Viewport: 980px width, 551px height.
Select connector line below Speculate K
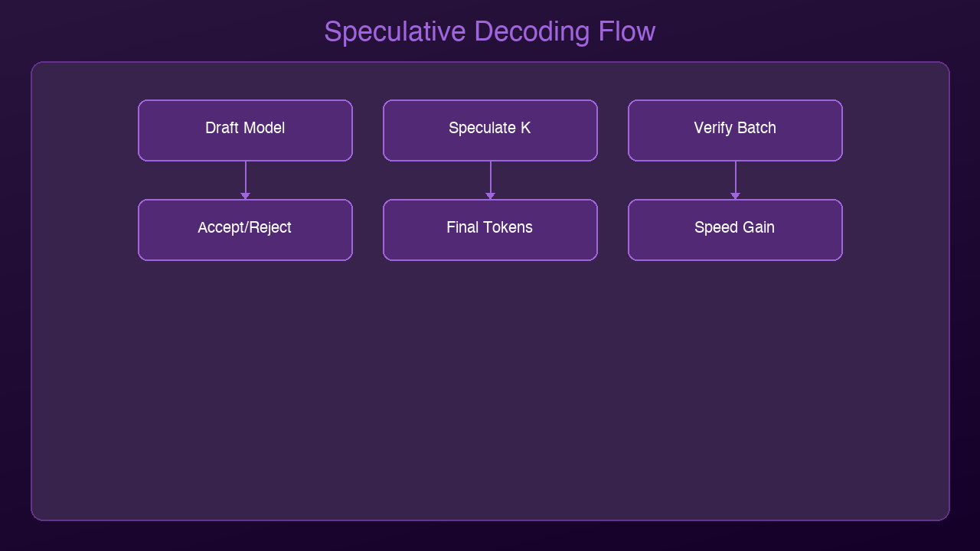(x=491, y=176)
